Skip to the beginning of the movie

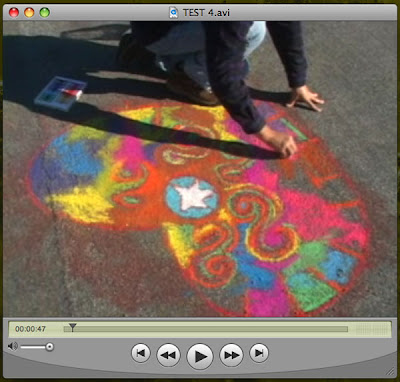pyautogui.click(x=141, y=353)
